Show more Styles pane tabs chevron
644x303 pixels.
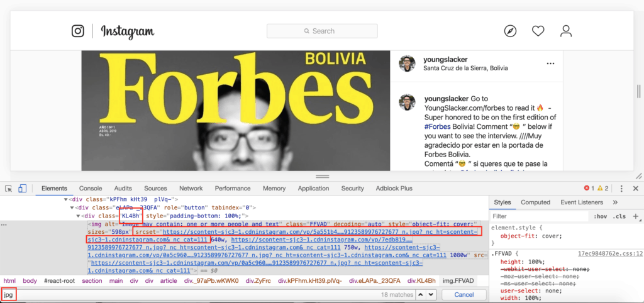pos(615,202)
